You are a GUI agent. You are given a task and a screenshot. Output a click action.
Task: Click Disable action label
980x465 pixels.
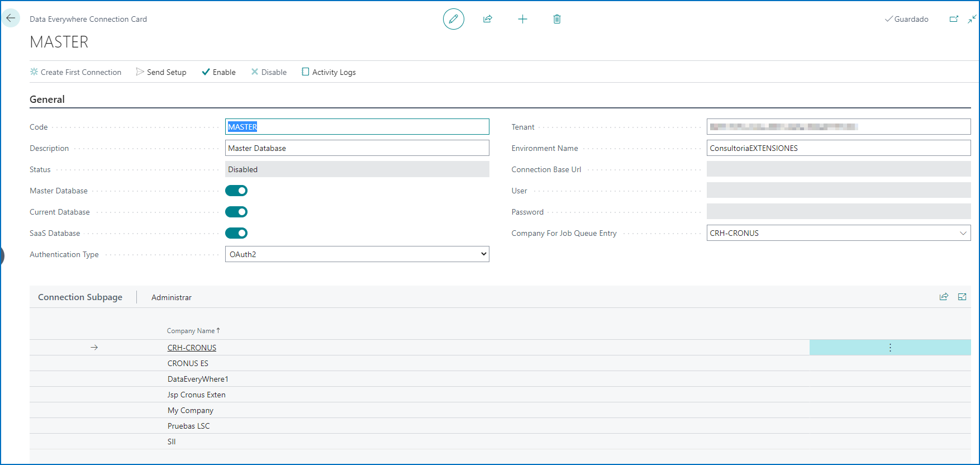click(x=274, y=72)
